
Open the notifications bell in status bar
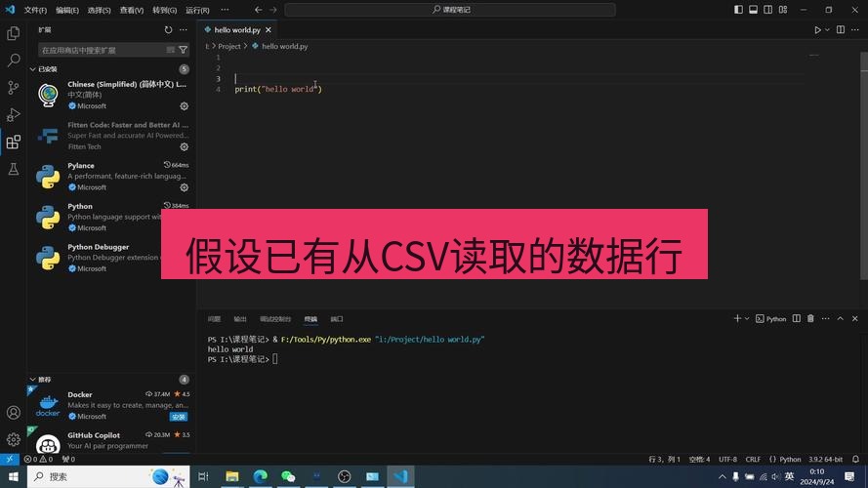(855, 460)
